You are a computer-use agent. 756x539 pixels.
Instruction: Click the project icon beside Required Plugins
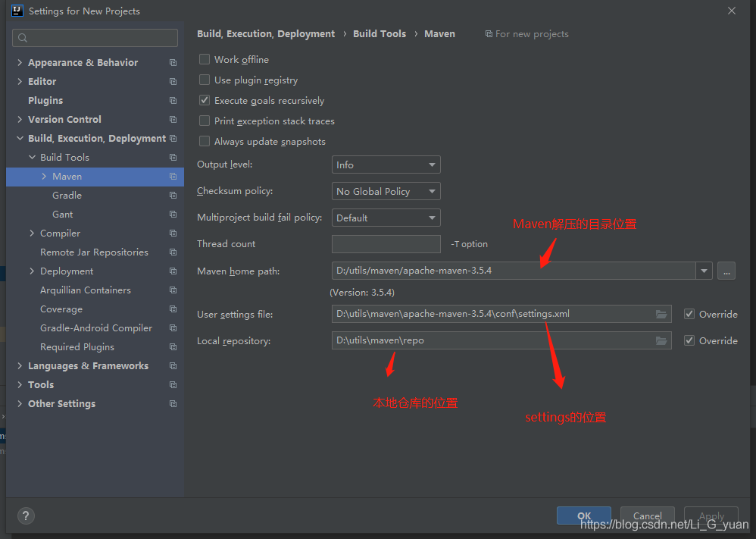173,347
